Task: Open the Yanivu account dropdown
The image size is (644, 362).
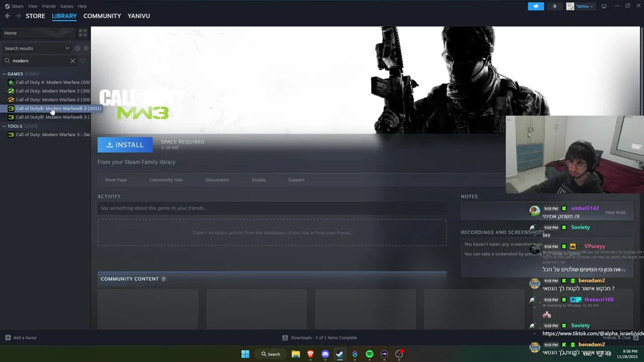Action: tap(581, 6)
